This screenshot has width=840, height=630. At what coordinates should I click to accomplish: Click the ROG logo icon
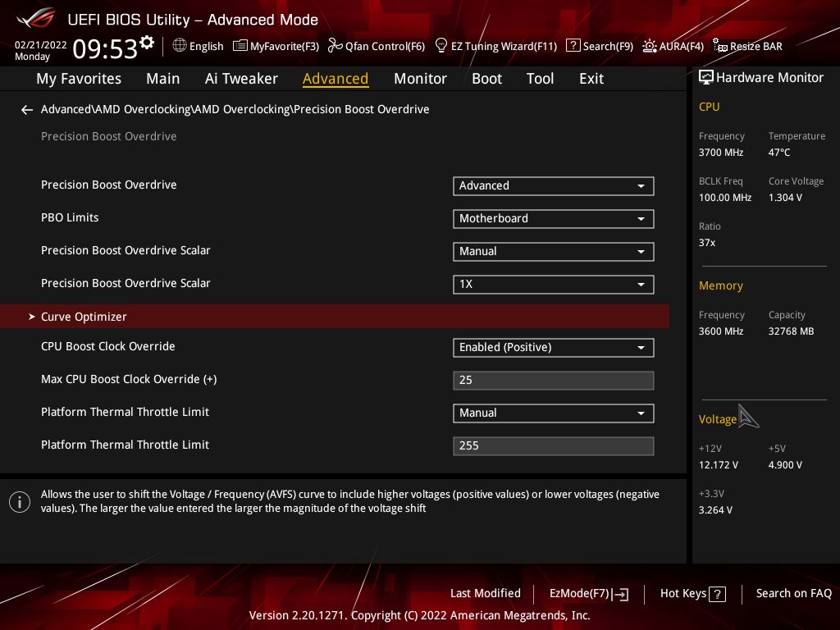pos(36,18)
